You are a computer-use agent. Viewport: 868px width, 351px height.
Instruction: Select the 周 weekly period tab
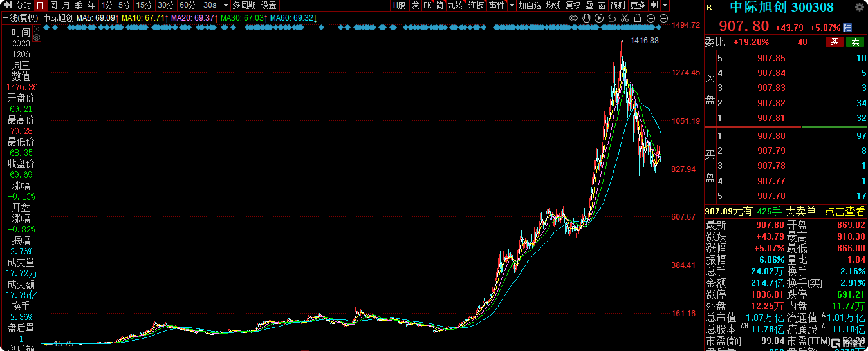pos(53,5)
